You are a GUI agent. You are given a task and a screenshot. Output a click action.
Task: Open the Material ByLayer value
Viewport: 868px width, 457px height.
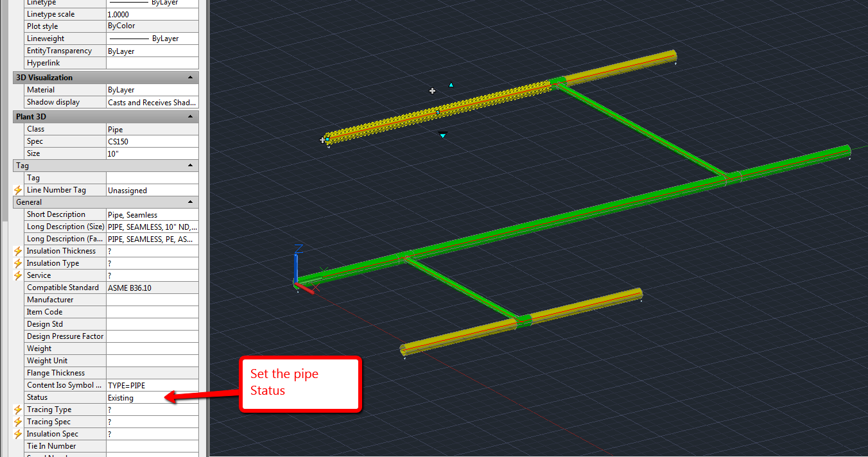coord(152,90)
